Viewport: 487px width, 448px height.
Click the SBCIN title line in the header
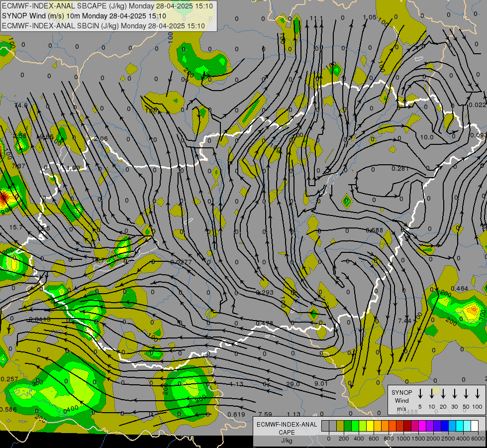pyautogui.click(x=103, y=26)
